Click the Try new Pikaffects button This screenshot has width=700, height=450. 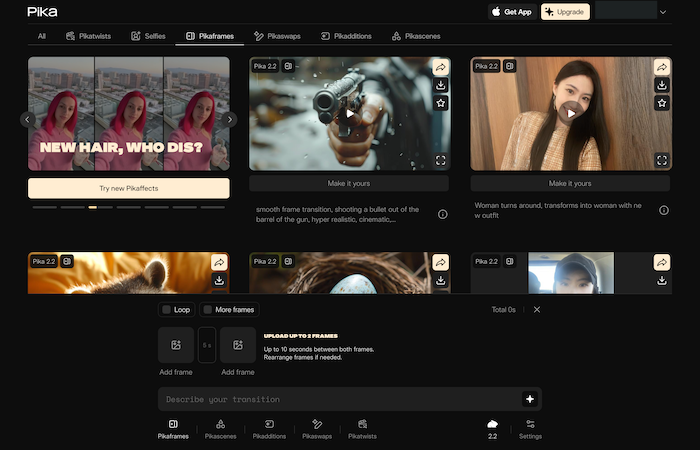129,188
